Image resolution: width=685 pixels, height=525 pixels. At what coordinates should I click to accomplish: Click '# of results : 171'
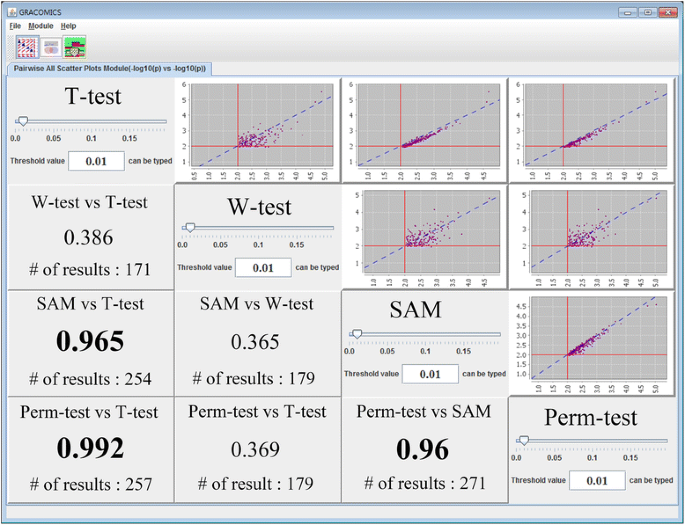[90, 269]
